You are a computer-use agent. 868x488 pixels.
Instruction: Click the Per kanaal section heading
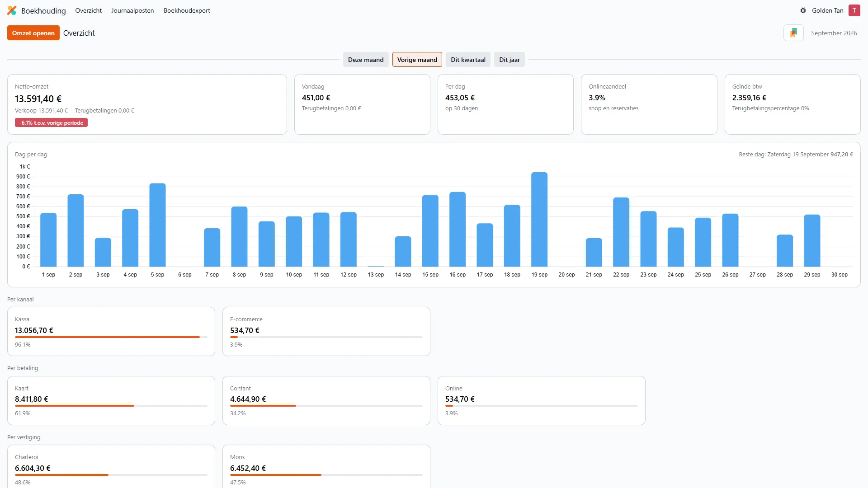click(20, 300)
